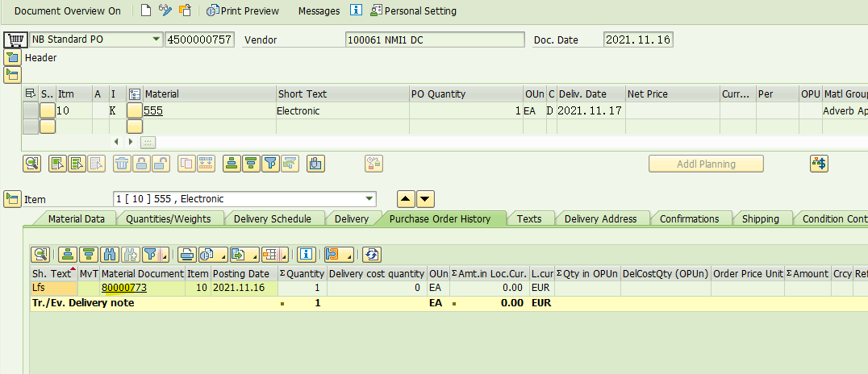Go to next item with down arrow
Viewport: 868px width, 374px height.
(x=425, y=198)
